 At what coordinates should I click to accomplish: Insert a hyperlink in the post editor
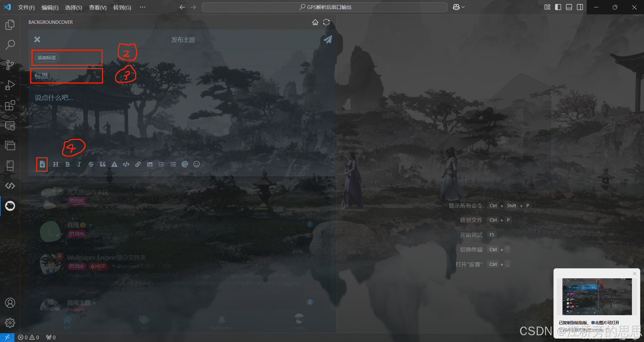(138, 164)
